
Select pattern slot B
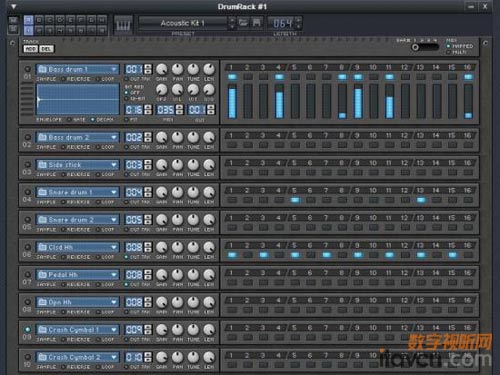39,20
